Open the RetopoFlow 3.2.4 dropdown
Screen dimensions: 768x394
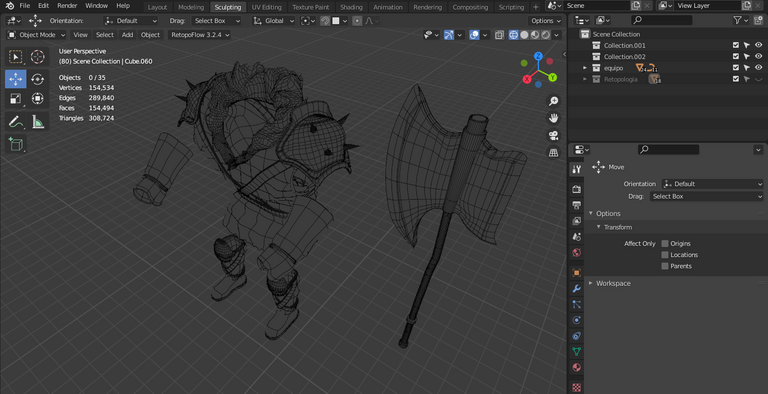pos(199,35)
